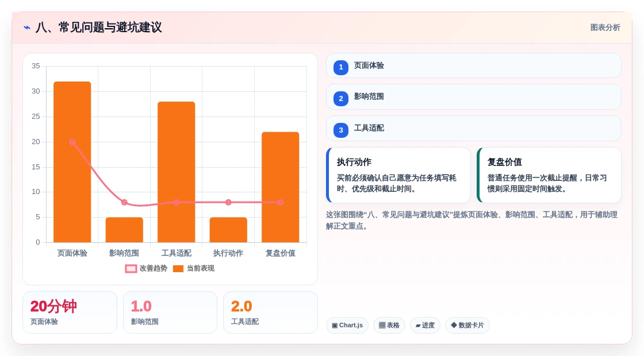
Task: Click the 影响范围 x-axis label
Action: (124, 253)
